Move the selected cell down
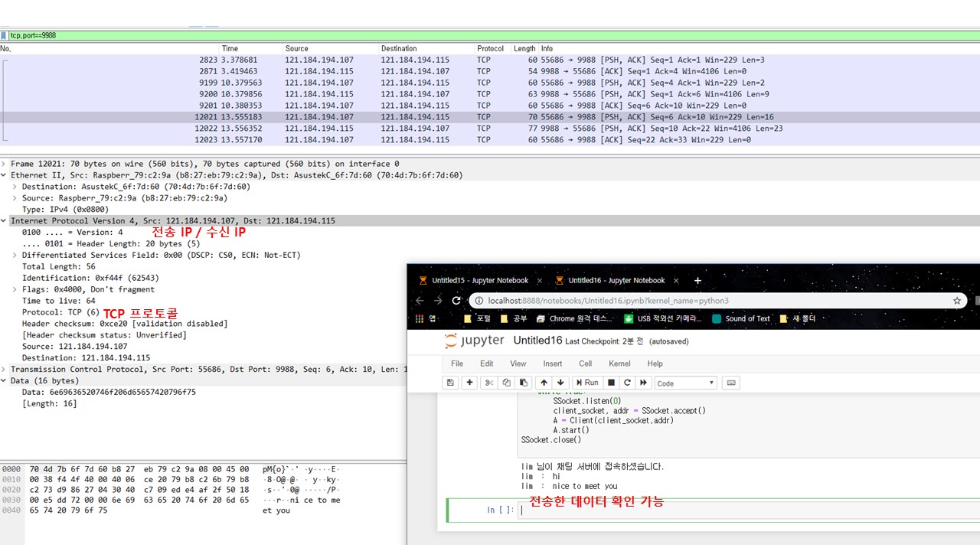 tap(560, 383)
